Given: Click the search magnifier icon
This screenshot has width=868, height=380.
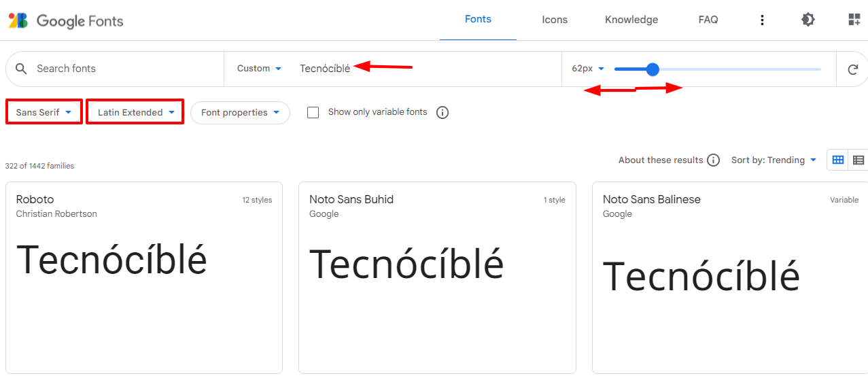Looking at the screenshot, I should pos(21,69).
